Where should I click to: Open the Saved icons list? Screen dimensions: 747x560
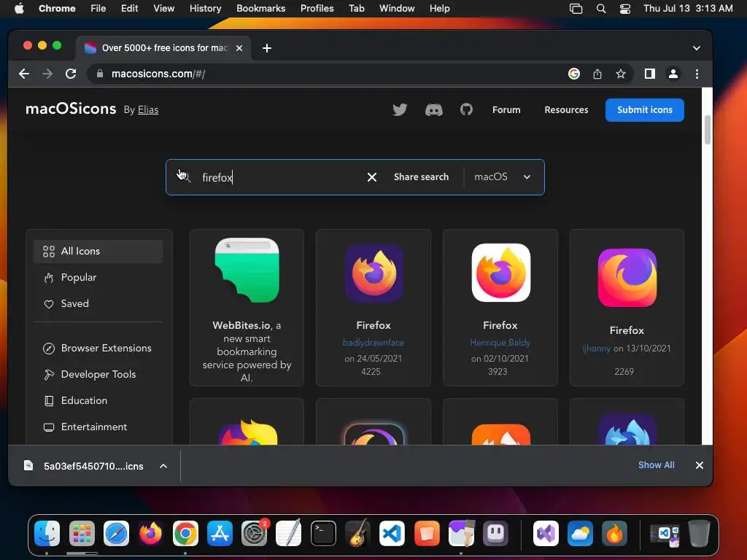[98, 303]
